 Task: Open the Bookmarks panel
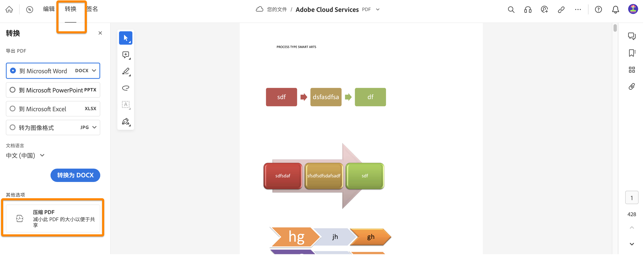tap(632, 53)
